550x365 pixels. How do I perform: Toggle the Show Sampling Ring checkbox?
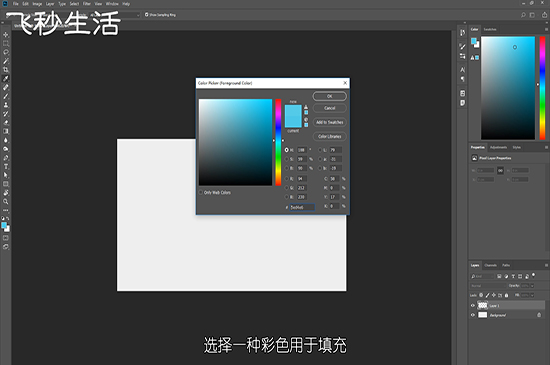tap(147, 15)
